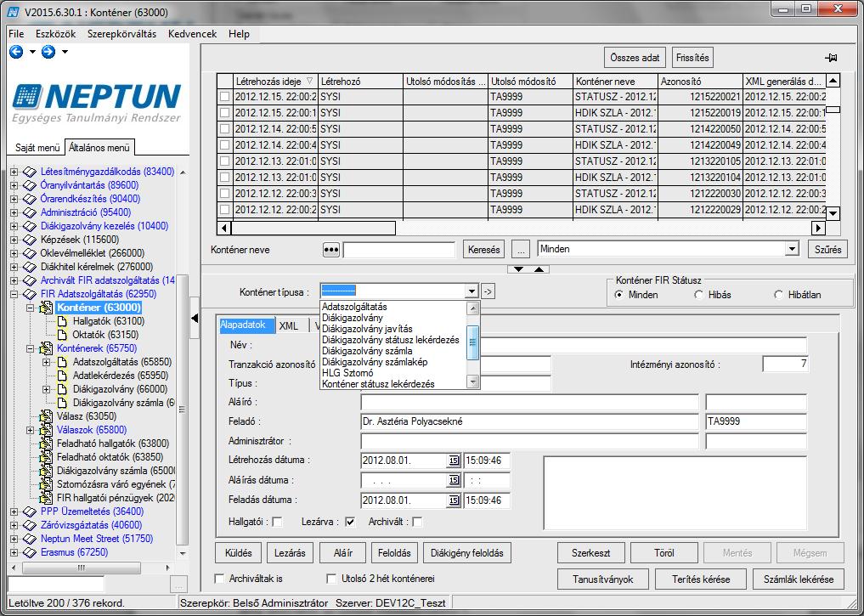Open the Konténer típusa combo box arrow
Viewport: 864px width, 616px height.
[472, 291]
